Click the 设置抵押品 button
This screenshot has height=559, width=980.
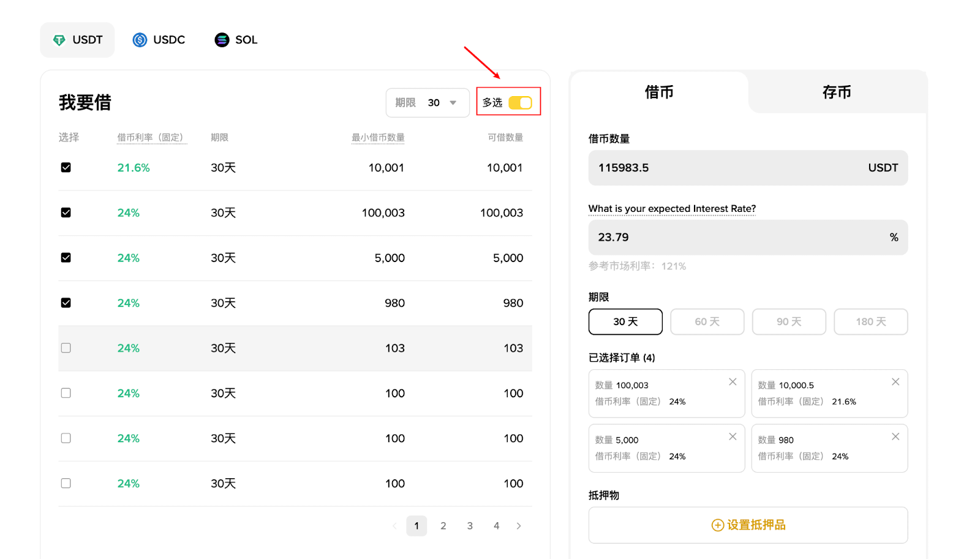point(748,525)
